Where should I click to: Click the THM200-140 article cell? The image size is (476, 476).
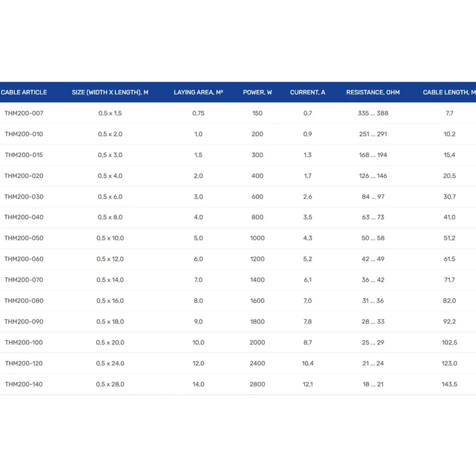24,384
